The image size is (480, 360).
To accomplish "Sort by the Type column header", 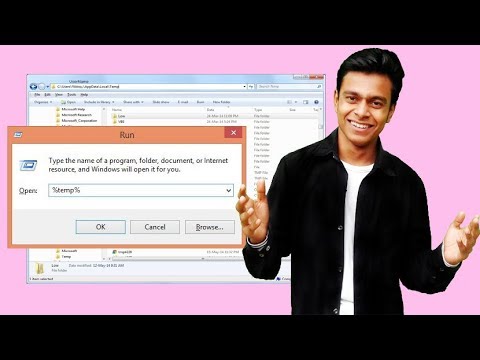I will coord(258,110).
